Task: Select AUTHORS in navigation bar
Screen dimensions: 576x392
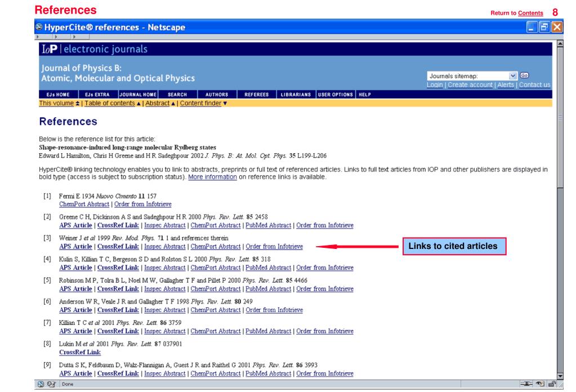Action: coord(217,95)
